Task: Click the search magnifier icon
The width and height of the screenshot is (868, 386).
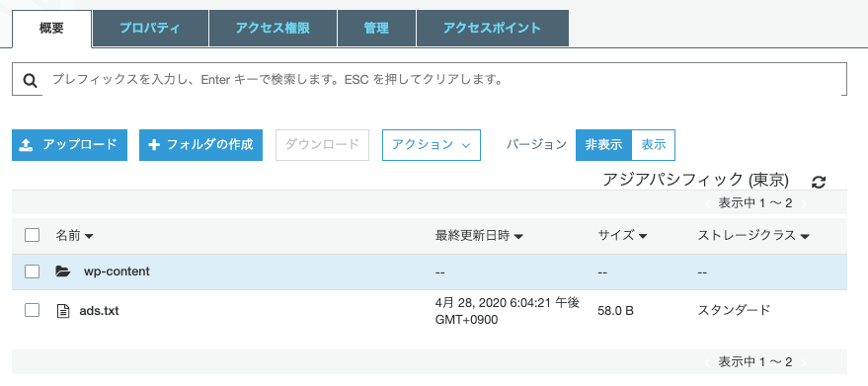Action: click(x=30, y=81)
